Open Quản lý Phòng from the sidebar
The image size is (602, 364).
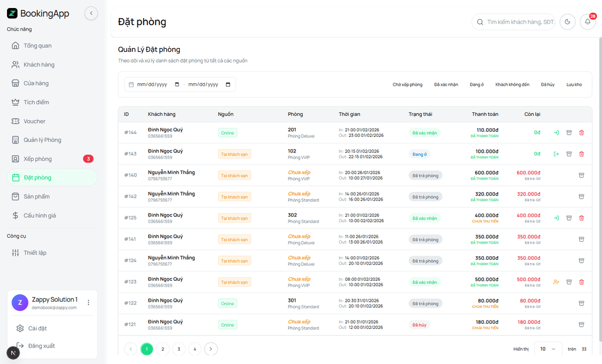(43, 139)
